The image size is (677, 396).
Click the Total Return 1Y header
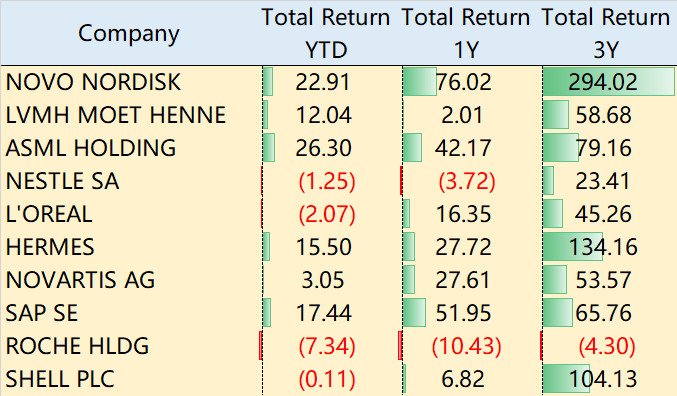click(466, 34)
